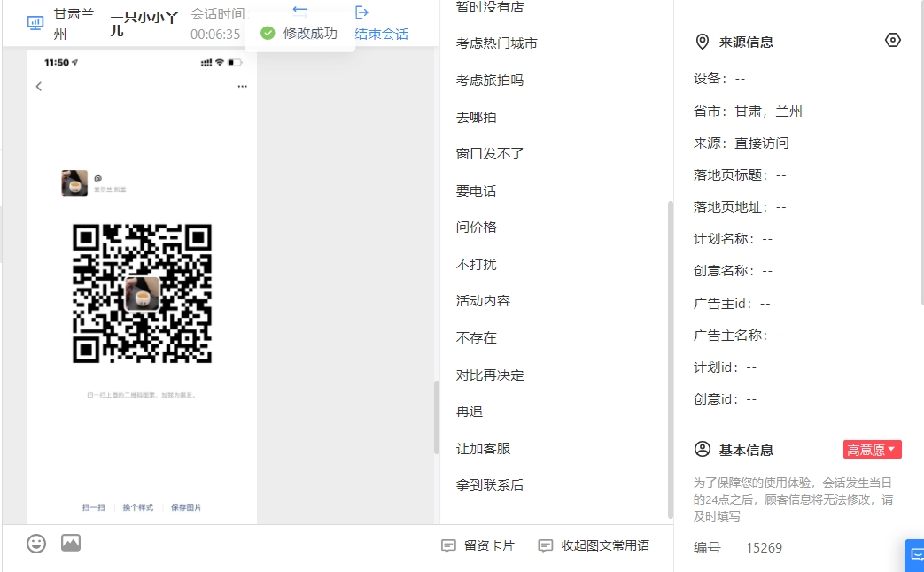Select the quick phrase 去哪拍
The image size is (924, 572).
click(x=476, y=117)
